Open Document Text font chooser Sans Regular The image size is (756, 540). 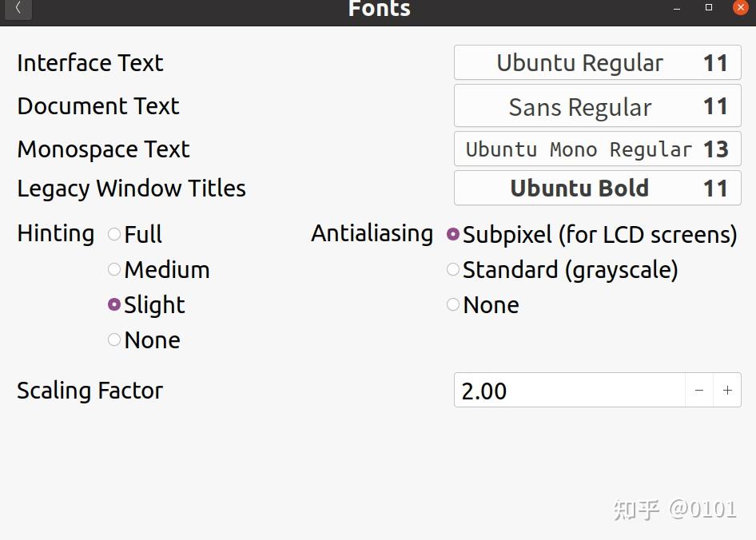[597, 106]
